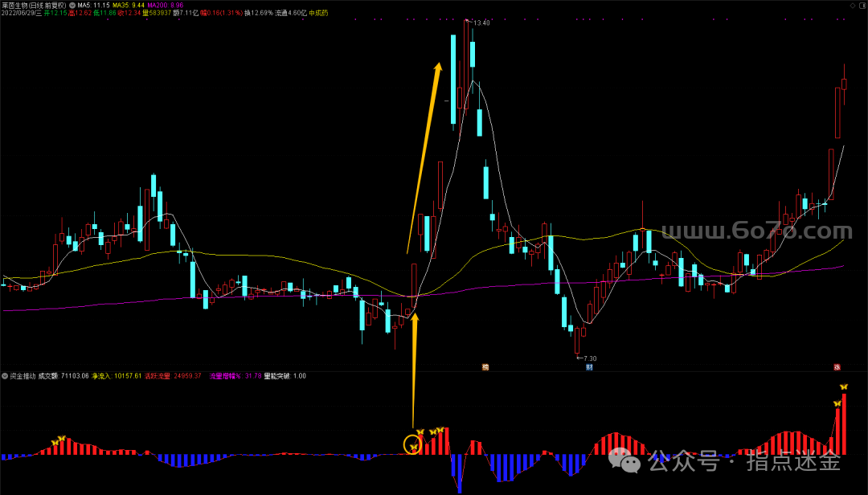Click the orange event marker below the price peak
Image resolution: width=868 pixels, height=495 pixels.
click(485, 367)
